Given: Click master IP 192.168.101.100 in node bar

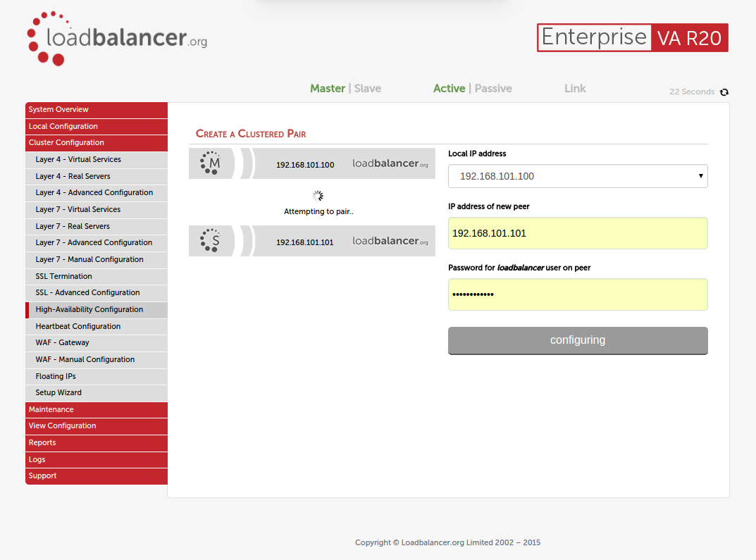Looking at the screenshot, I should tap(305, 166).
